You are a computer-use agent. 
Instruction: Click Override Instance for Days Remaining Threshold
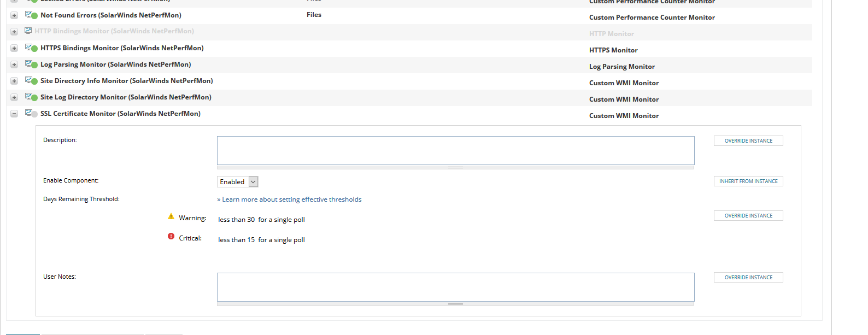pos(748,216)
